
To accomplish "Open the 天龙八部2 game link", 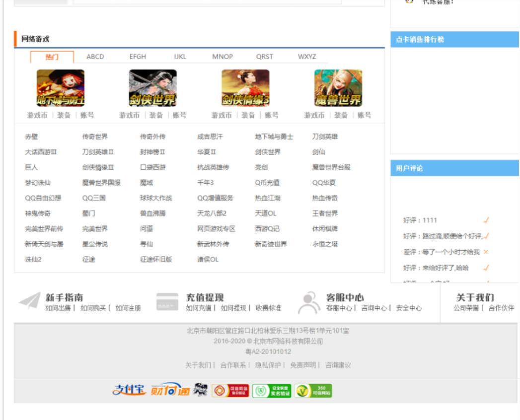I will click(x=212, y=213).
